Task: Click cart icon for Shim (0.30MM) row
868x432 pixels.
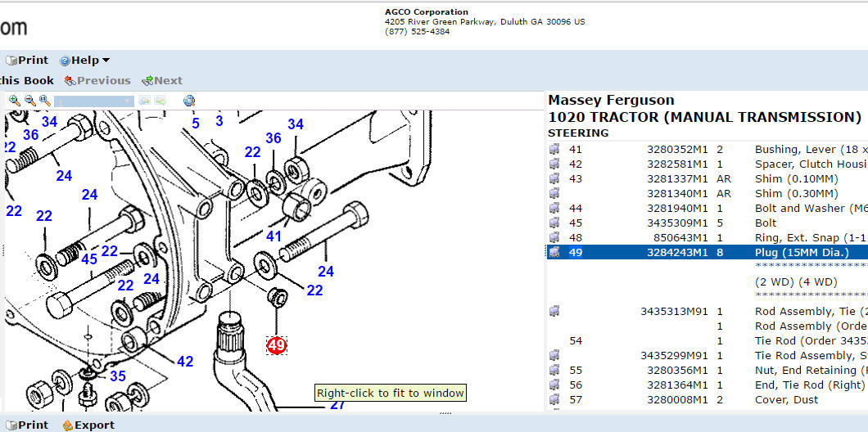Action: coord(554,193)
